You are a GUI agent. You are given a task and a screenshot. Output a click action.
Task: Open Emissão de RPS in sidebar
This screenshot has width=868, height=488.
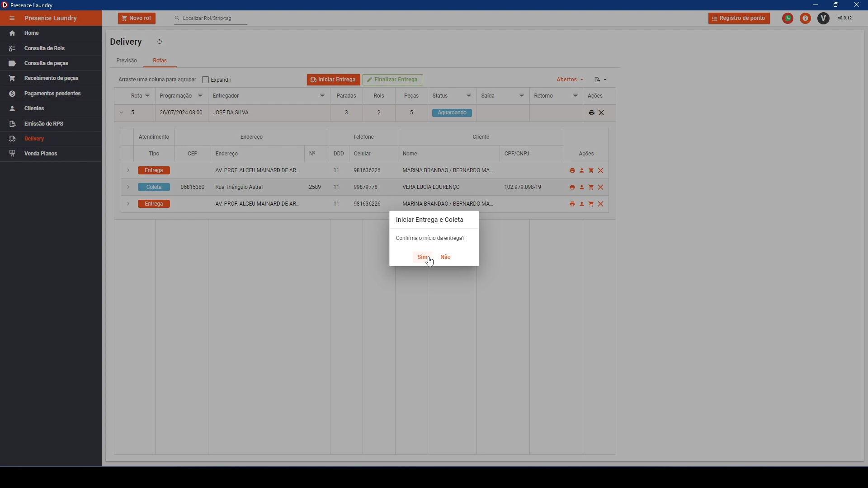(51, 124)
